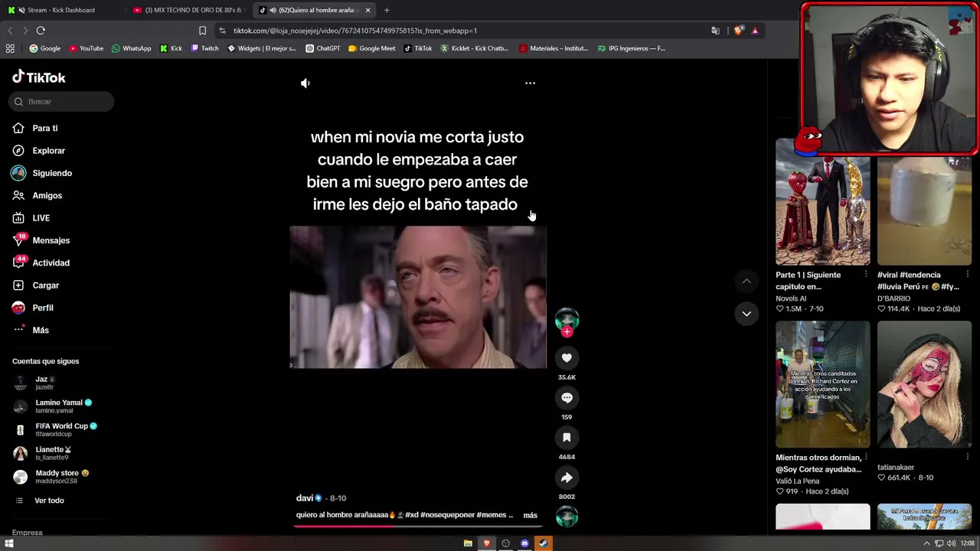Share the video using arrow icon
980x551 pixels.
click(567, 478)
